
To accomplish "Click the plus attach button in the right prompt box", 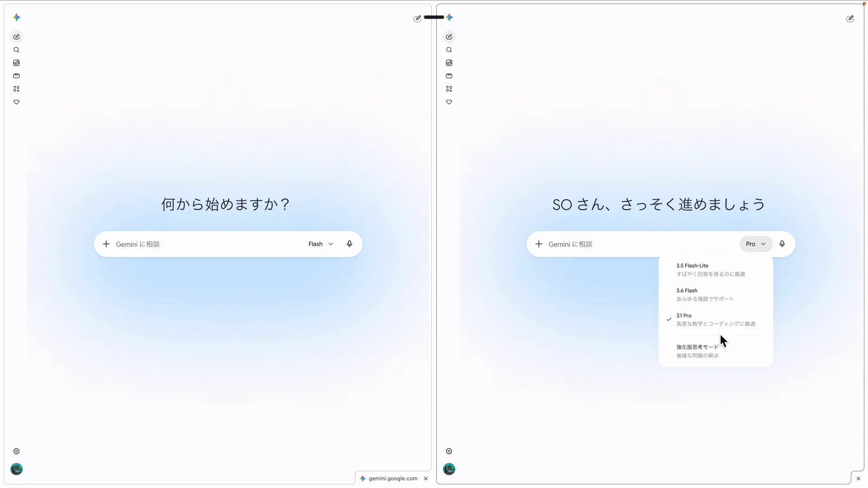I will (539, 244).
